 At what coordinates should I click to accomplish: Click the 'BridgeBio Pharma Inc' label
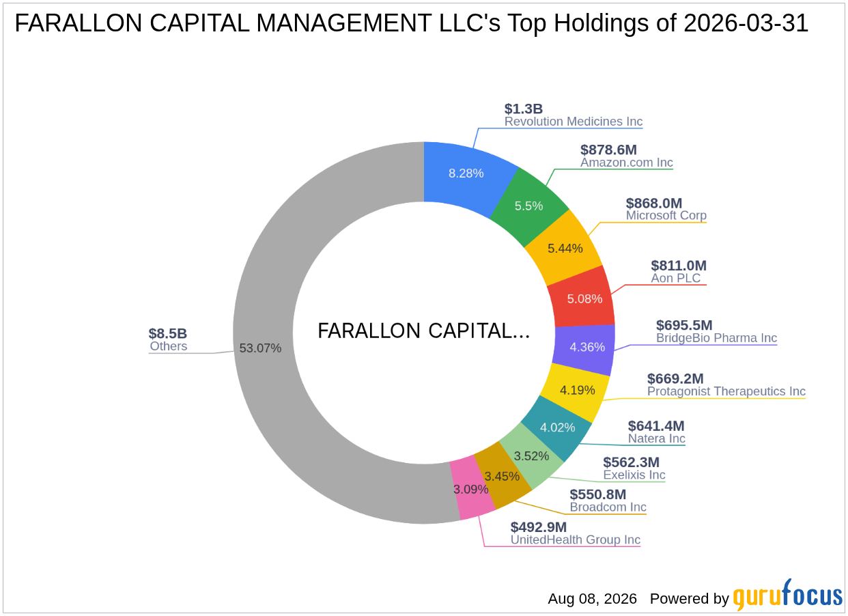[x=717, y=338]
